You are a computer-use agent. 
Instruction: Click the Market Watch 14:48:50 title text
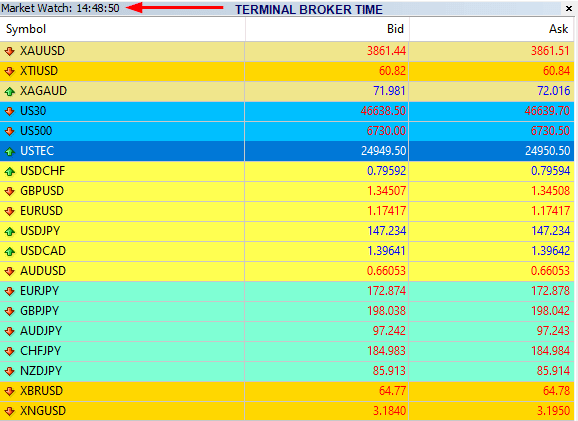tap(60, 8)
